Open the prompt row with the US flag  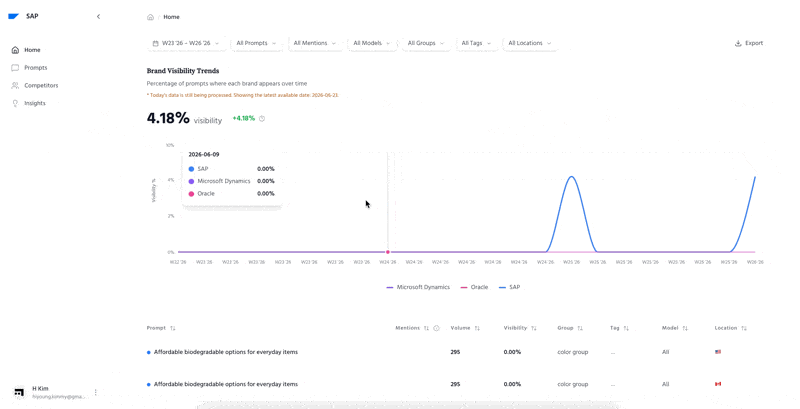452,352
